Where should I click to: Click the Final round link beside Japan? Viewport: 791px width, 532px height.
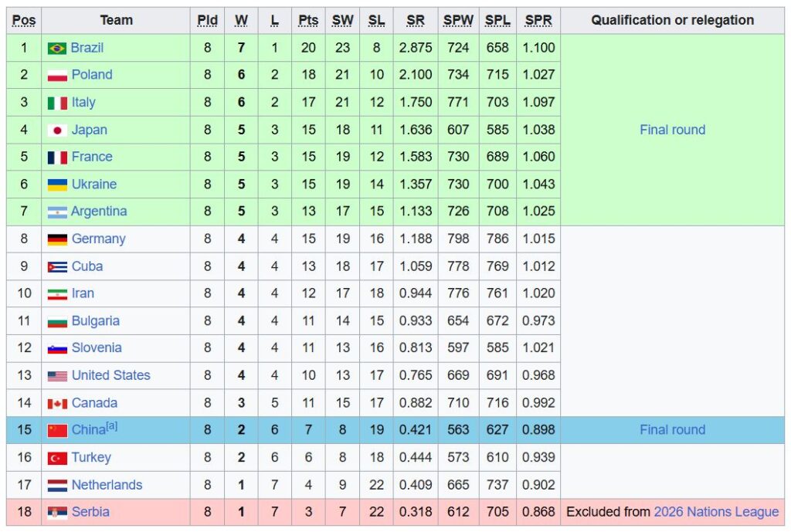[672, 130]
